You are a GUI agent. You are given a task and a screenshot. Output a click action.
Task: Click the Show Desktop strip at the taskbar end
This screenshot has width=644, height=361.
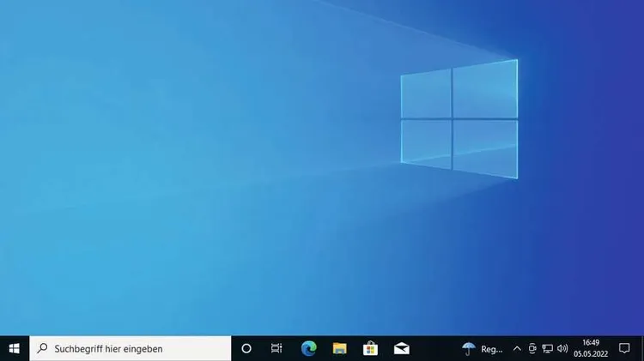[641, 348]
